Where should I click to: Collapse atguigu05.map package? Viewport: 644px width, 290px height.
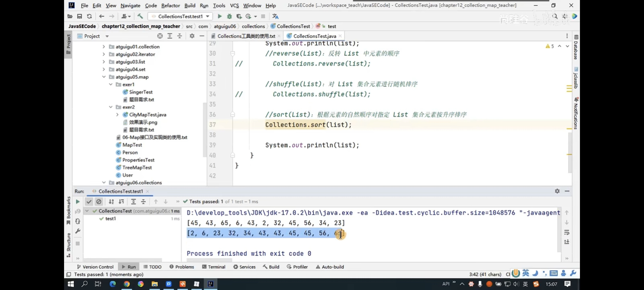(104, 77)
